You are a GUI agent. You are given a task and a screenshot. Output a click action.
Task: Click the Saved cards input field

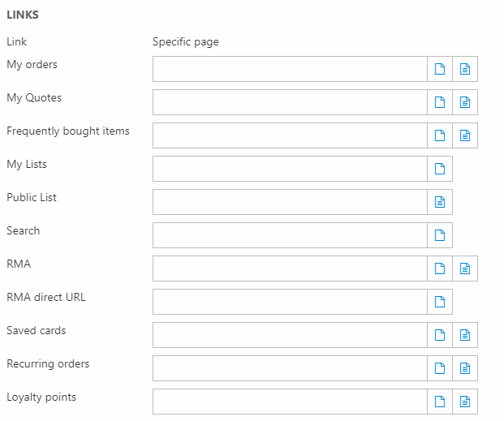coord(290,335)
